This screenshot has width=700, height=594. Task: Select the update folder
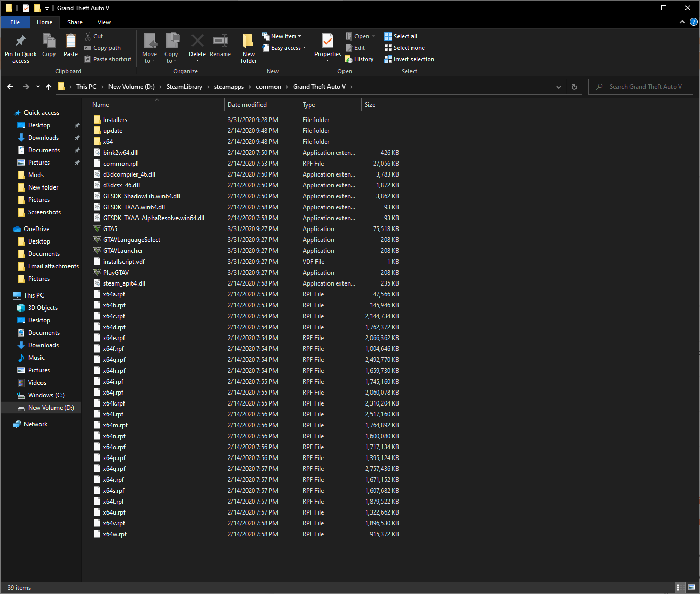(113, 131)
